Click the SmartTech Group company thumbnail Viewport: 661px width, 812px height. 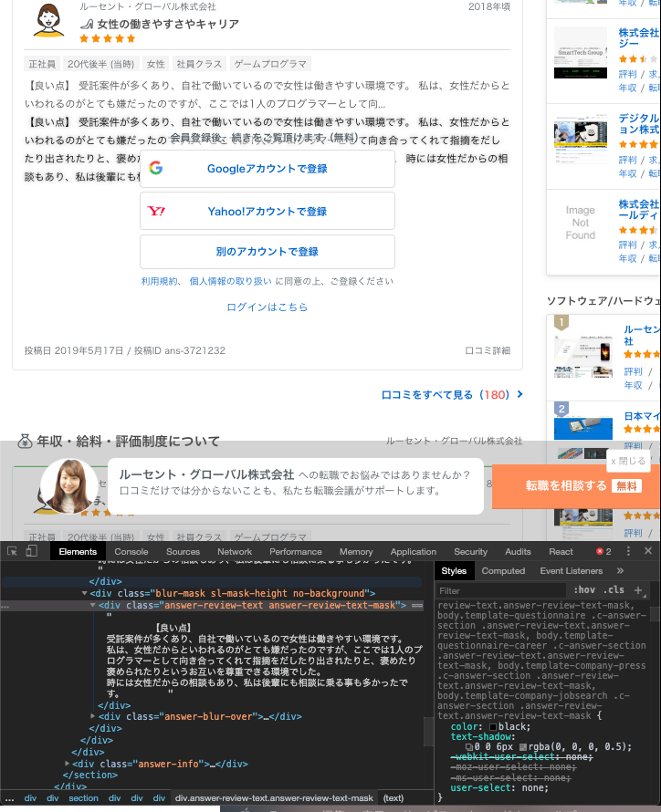(580, 52)
